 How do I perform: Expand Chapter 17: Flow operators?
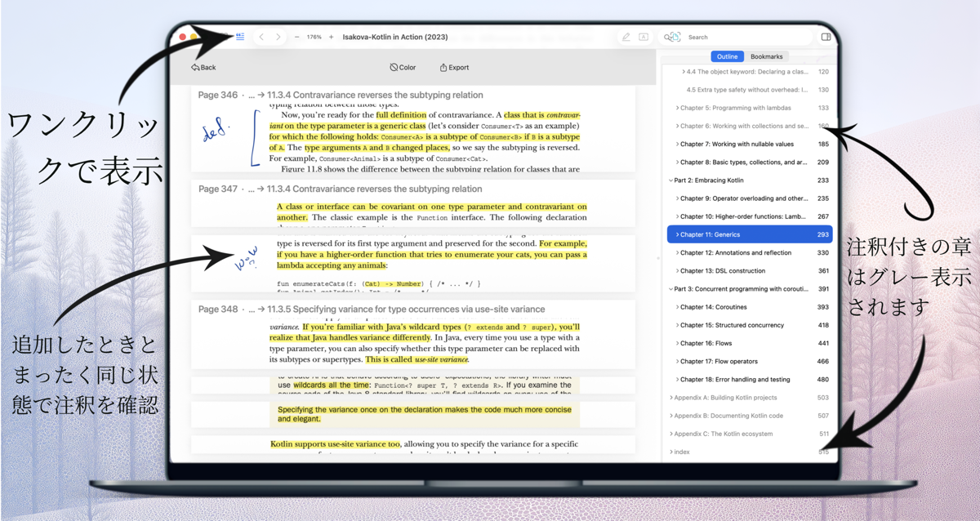[677, 361]
